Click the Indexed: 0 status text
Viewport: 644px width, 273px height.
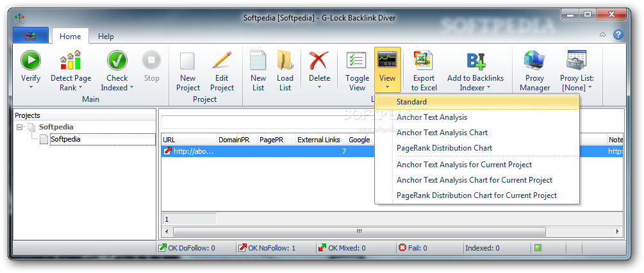pyautogui.click(x=482, y=248)
